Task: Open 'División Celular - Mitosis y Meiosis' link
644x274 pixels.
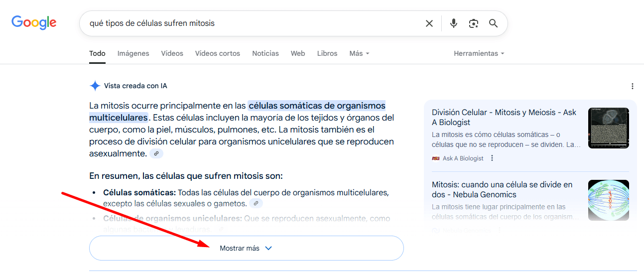Action: pos(504,118)
